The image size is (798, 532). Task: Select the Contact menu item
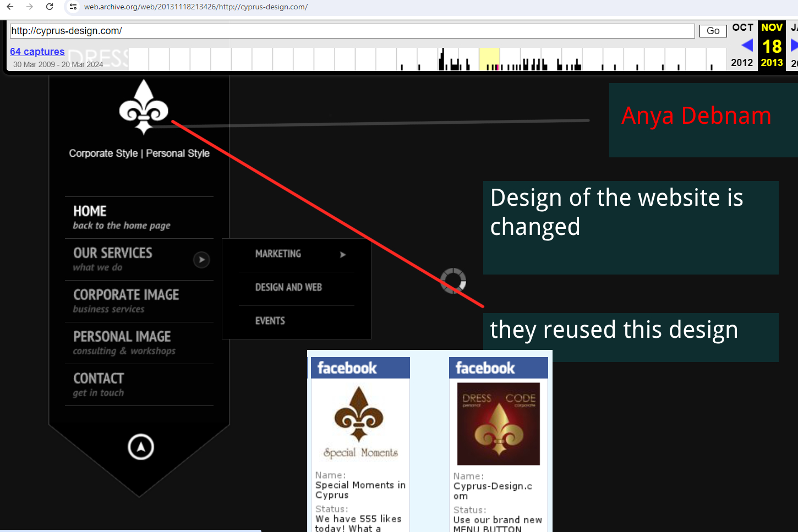tap(99, 385)
